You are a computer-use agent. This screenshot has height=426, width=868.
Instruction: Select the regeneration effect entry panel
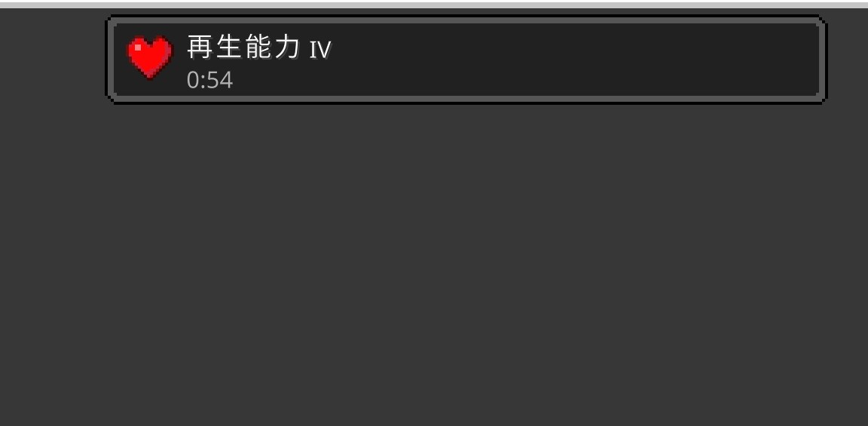pyautogui.click(x=466, y=60)
